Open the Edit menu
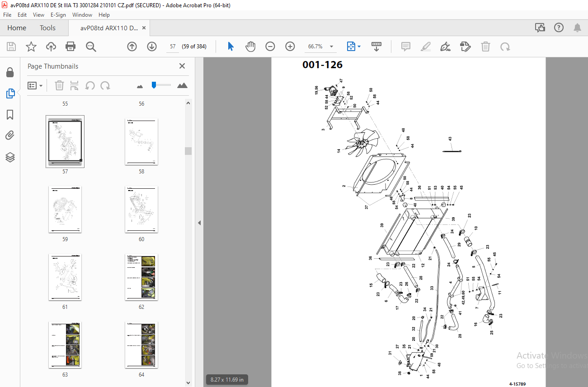588x387 pixels. [x=23, y=15]
